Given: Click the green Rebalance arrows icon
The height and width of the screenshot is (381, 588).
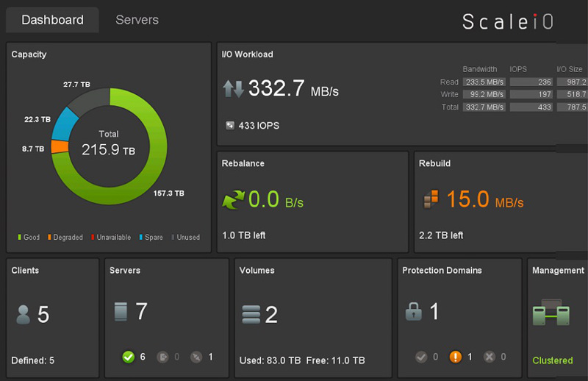Looking at the screenshot, I should click(x=234, y=199).
